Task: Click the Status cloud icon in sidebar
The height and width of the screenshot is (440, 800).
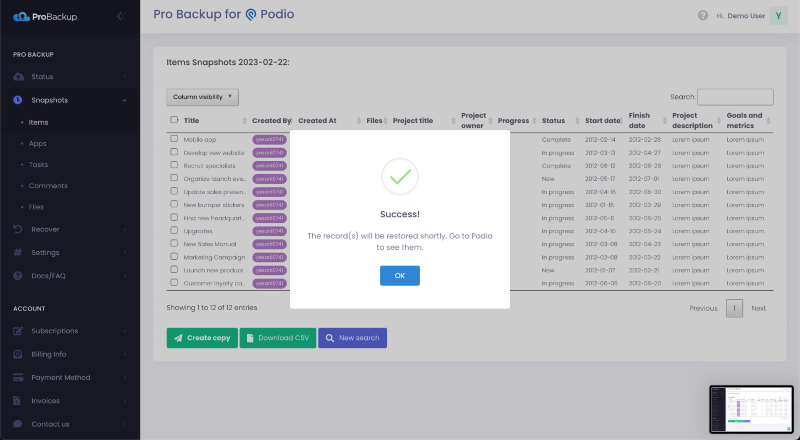Action: pos(18,77)
